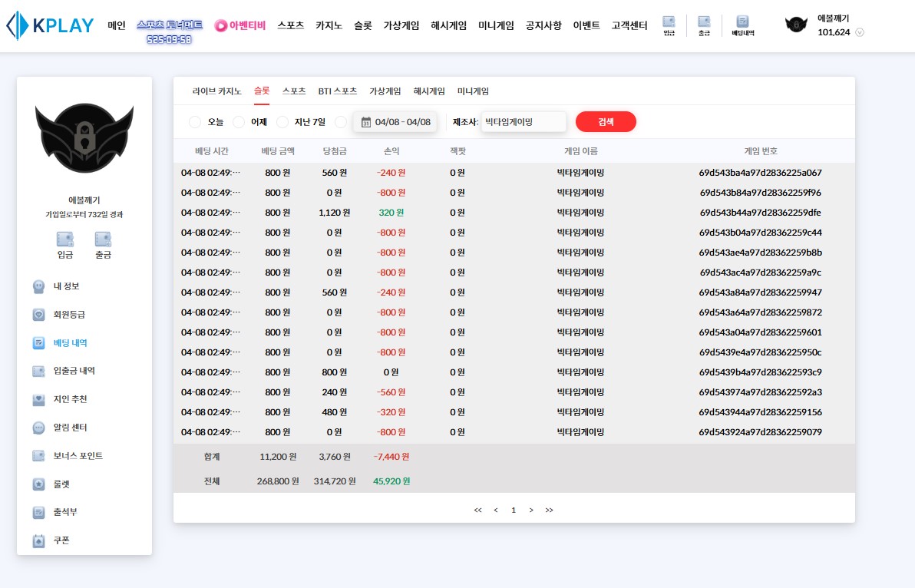The width and height of the screenshot is (915, 588).
Task: Open 아벤티비 link in top navigation
Action: (240, 25)
